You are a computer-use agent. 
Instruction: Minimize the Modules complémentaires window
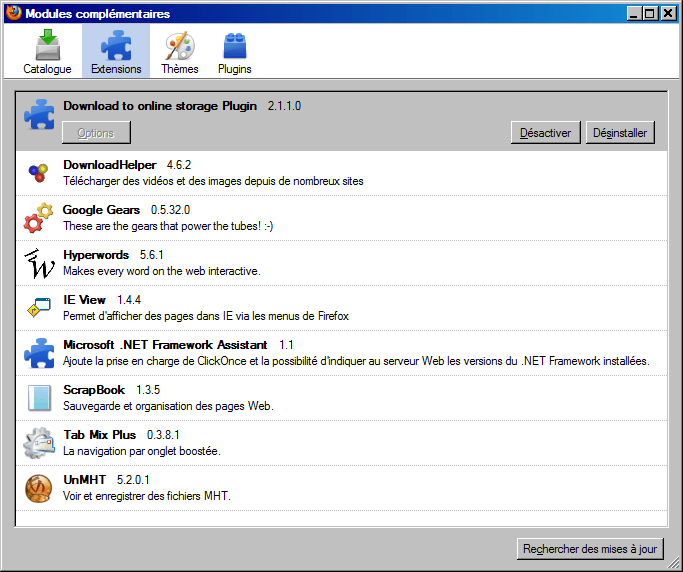coord(634,14)
